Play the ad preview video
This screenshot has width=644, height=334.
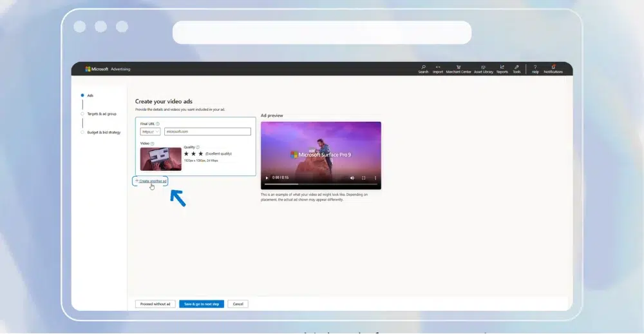click(x=267, y=178)
